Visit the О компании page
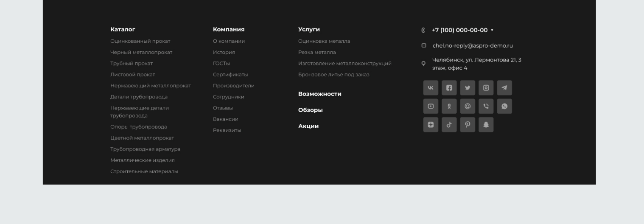The width and height of the screenshot is (644, 224). tap(229, 41)
